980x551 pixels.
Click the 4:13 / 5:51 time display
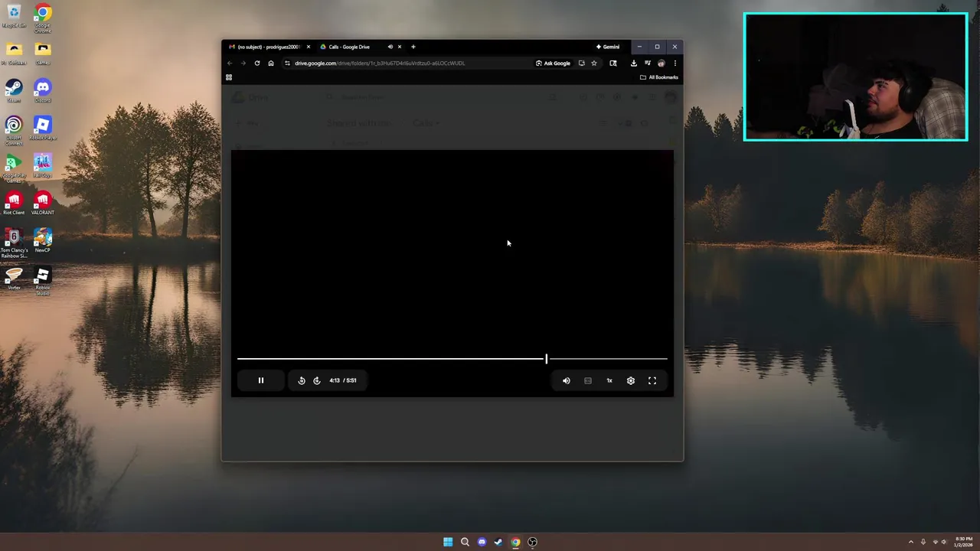tap(343, 380)
